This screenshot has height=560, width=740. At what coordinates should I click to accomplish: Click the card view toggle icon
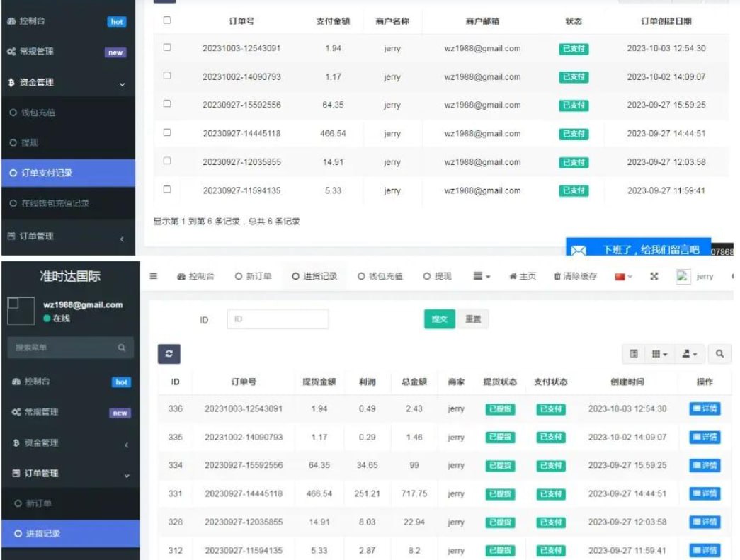(634, 354)
